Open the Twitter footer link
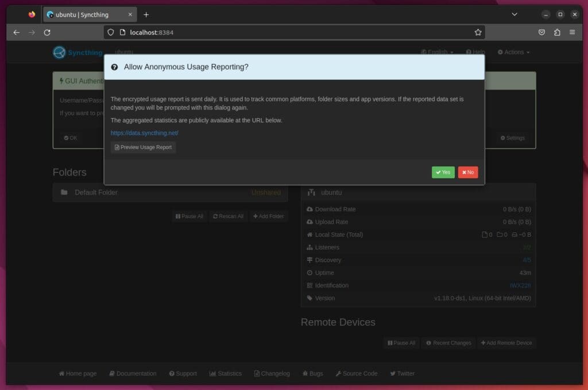Image resolution: width=588 pixels, height=390 pixels. click(x=403, y=373)
